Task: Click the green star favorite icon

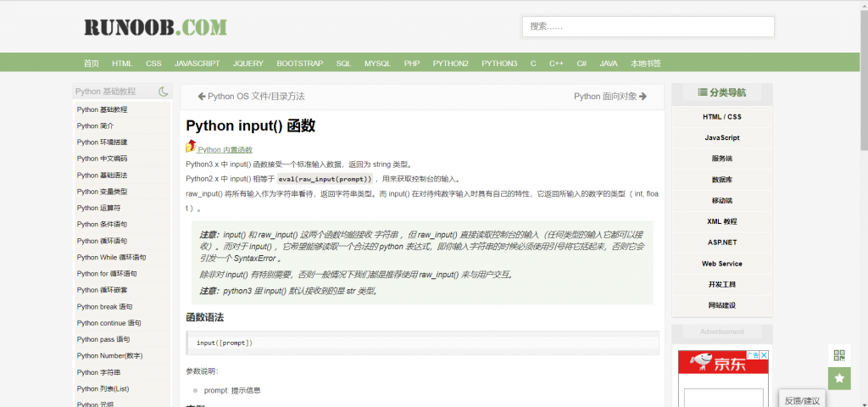Action: (x=839, y=378)
